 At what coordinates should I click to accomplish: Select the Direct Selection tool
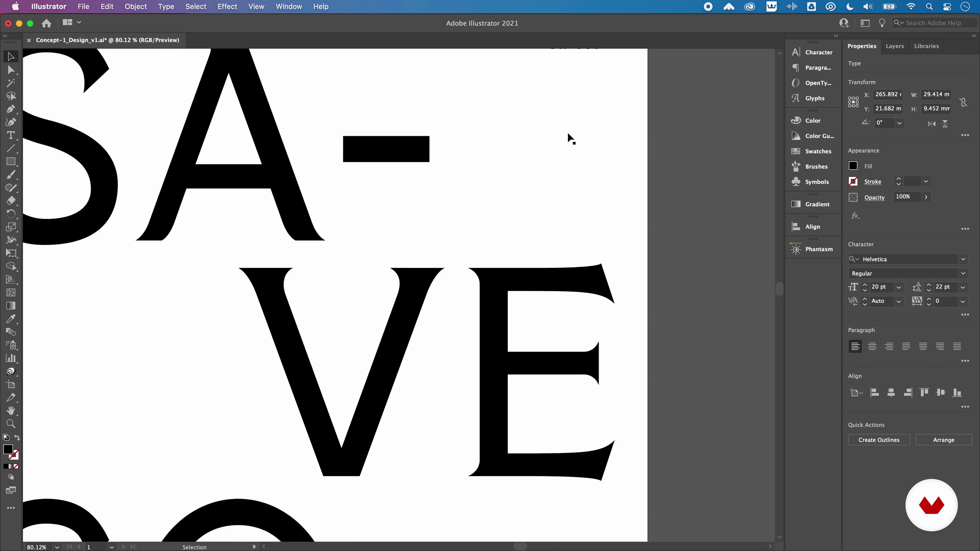[x=11, y=70]
